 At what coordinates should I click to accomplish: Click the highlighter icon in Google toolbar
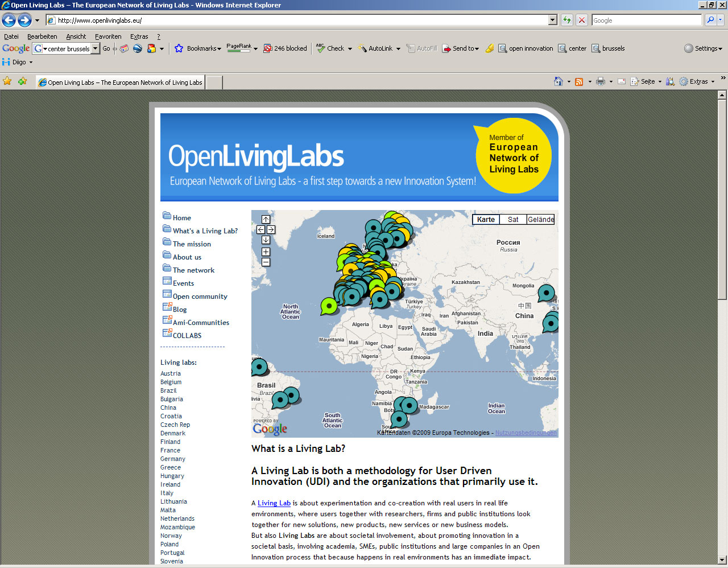click(489, 48)
